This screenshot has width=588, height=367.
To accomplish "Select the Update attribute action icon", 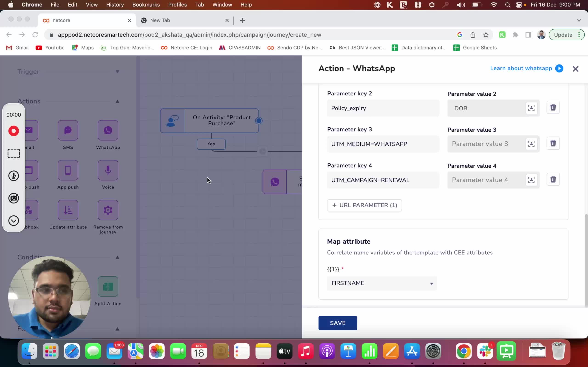I will click(68, 210).
